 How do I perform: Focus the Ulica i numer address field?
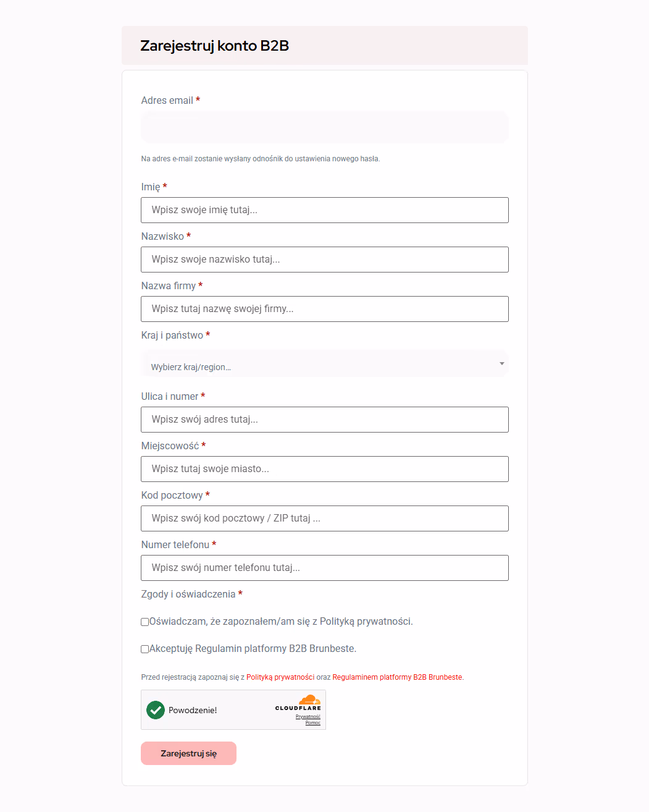(x=325, y=420)
